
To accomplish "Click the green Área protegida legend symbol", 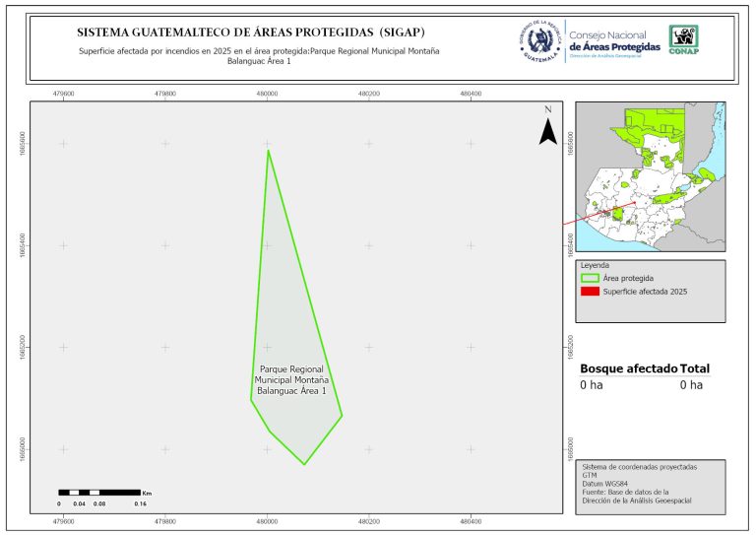I will (591, 279).
